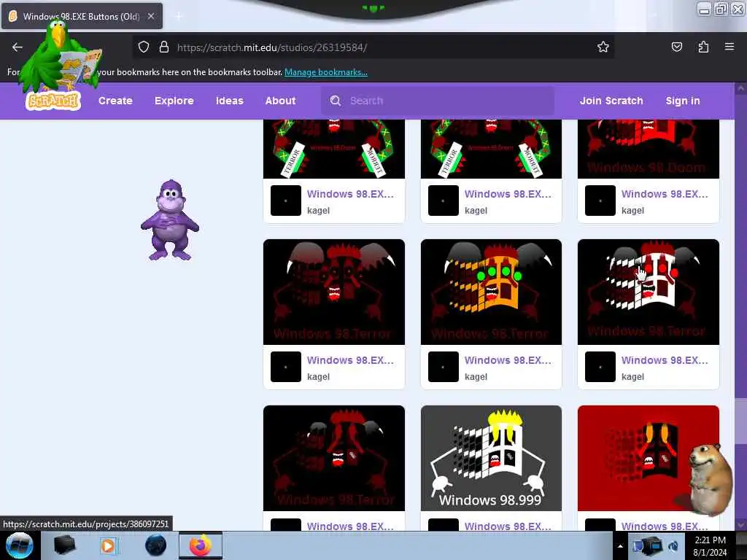
Task: Click the search magnifier icon
Action: pos(336,101)
